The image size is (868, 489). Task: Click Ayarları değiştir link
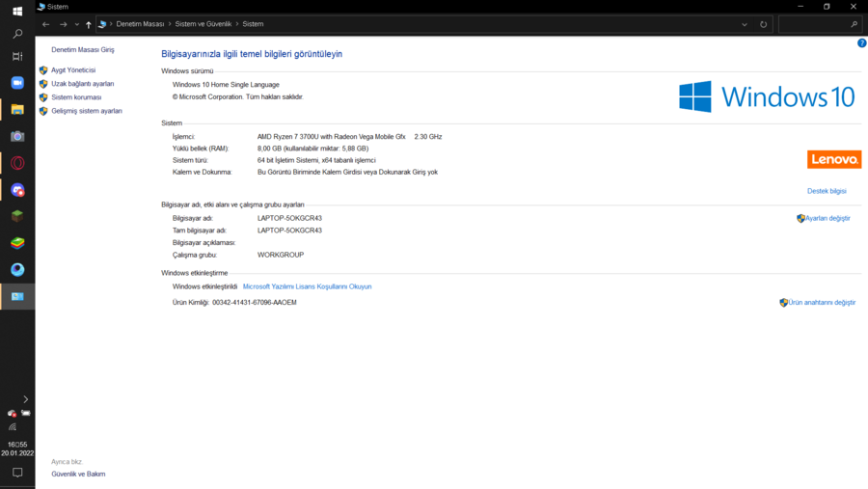(827, 218)
